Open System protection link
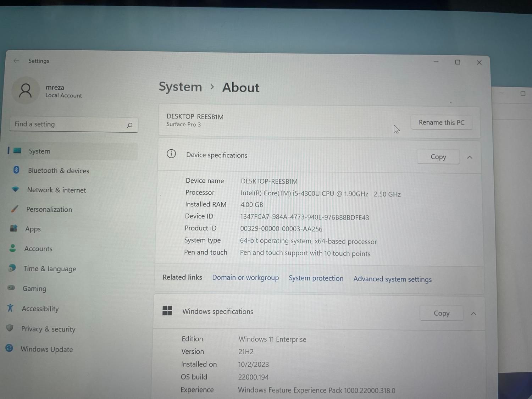The image size is (532, 399). [x=316, y=278]
